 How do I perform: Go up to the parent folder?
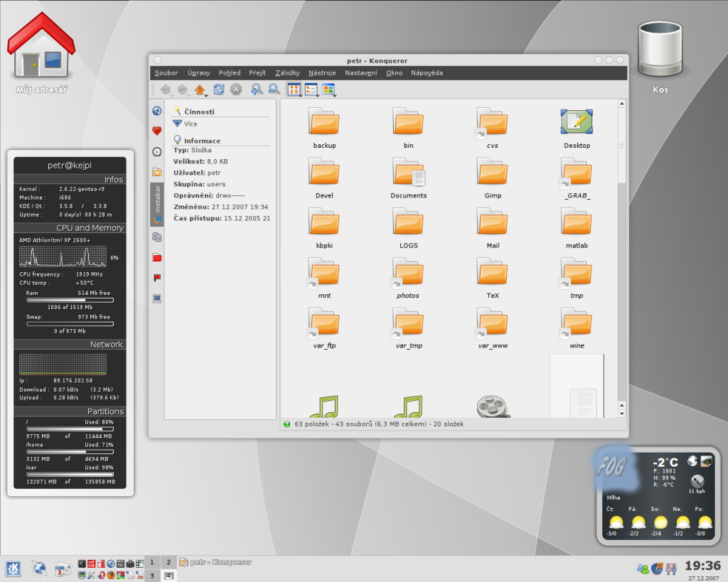(199, 89)
